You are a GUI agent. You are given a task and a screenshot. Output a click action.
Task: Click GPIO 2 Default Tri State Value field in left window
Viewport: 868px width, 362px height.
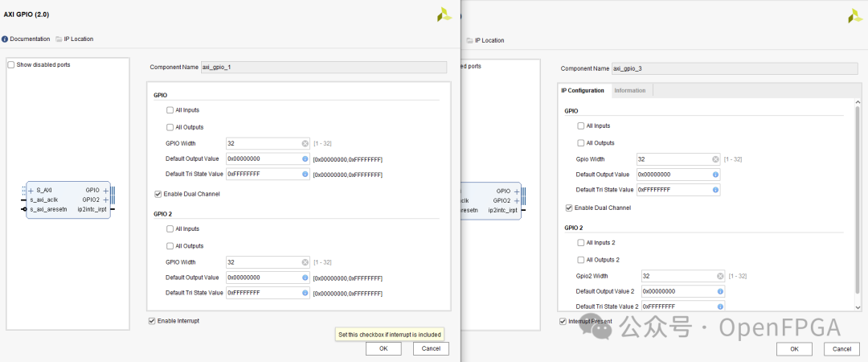268,293
